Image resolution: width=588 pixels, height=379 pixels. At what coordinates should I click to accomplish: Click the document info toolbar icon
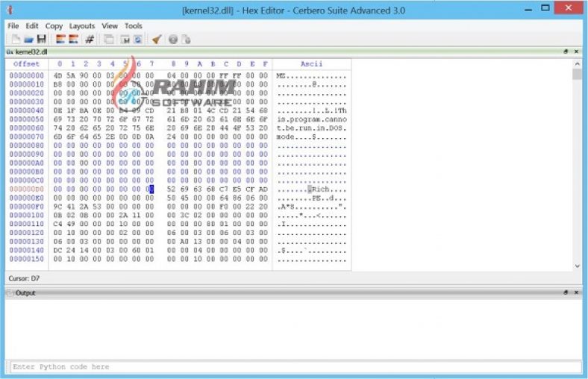click(186, 40)
